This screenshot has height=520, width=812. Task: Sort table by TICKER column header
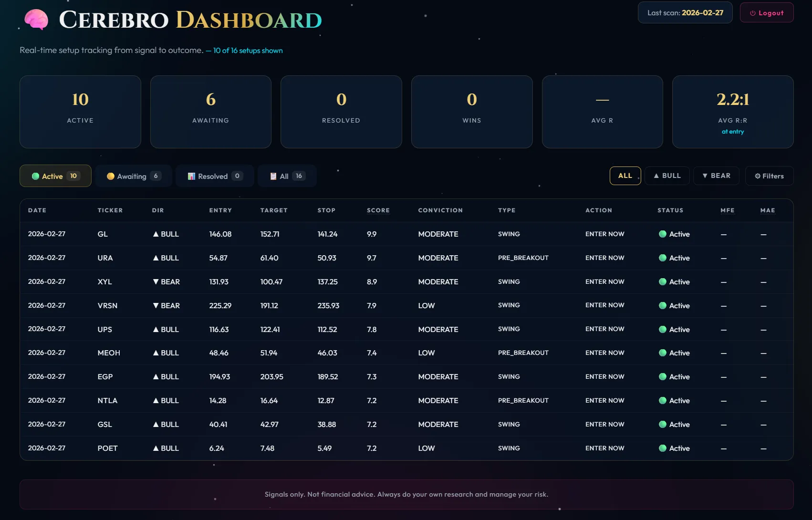[110, 210]
